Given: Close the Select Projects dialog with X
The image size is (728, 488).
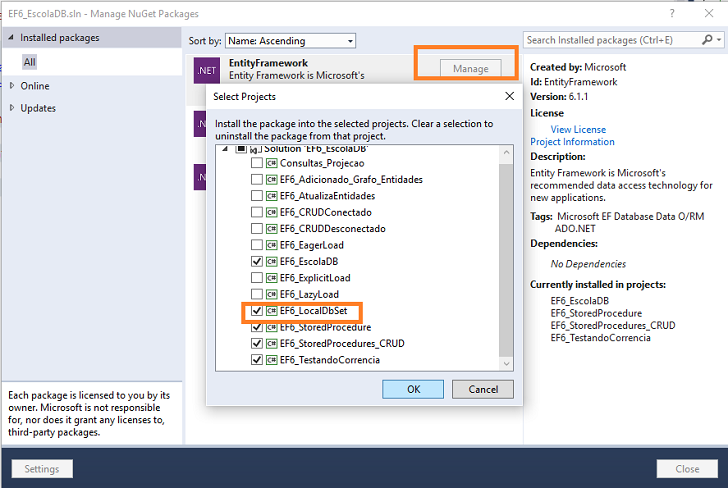Looking at the screenshot, I should (509, 96).
